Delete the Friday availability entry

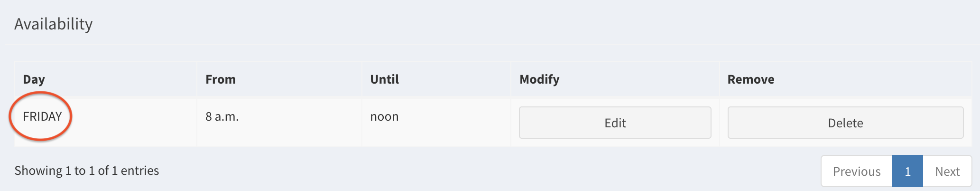pyautogui.click(x=845, y=123)
